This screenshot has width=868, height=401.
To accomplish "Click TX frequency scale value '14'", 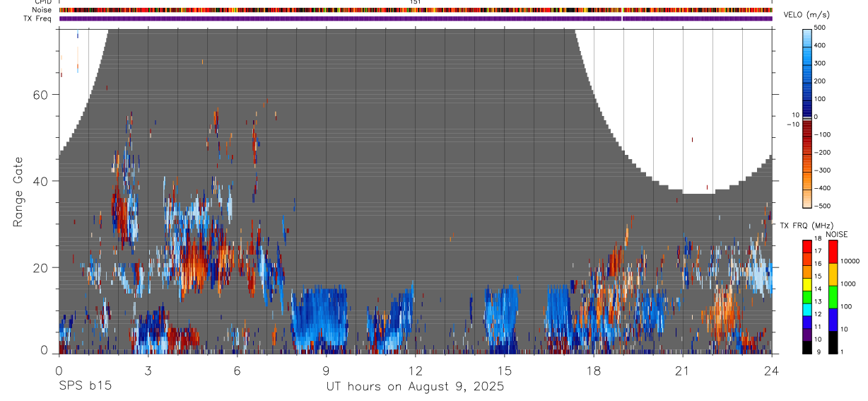I will pyautogui.click(x=817, y=289).
